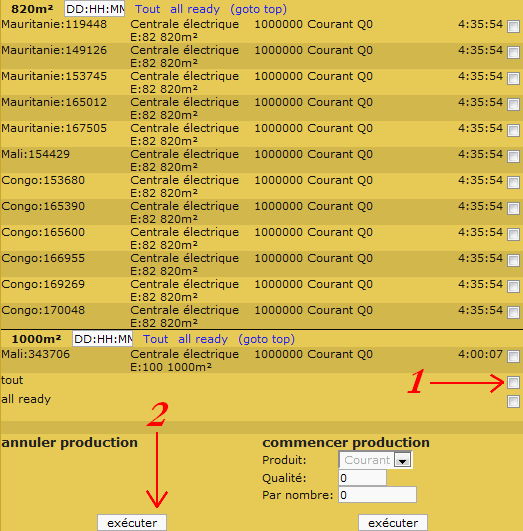Focus the Qualité input field
523x531 pixels.
(362, 478)
